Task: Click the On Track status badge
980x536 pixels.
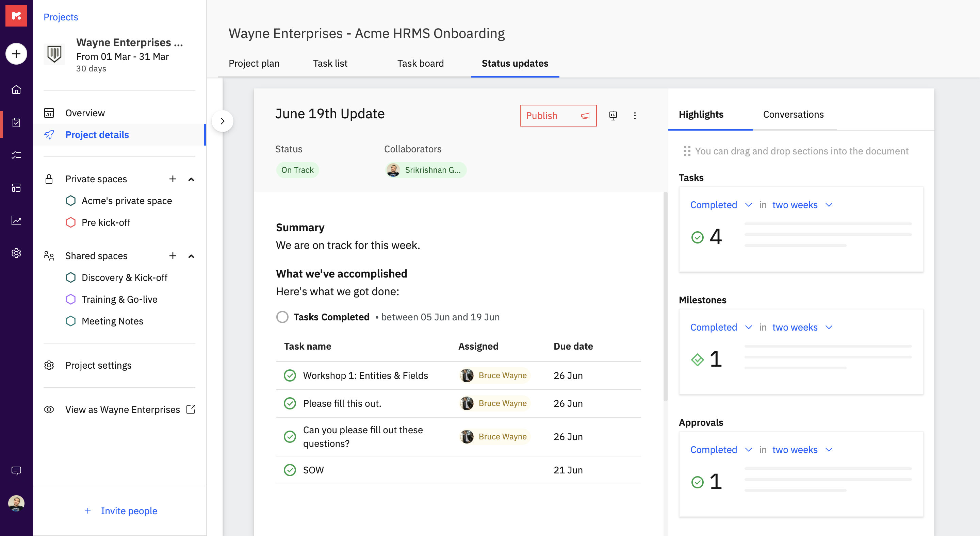Action: pos(297,170)
